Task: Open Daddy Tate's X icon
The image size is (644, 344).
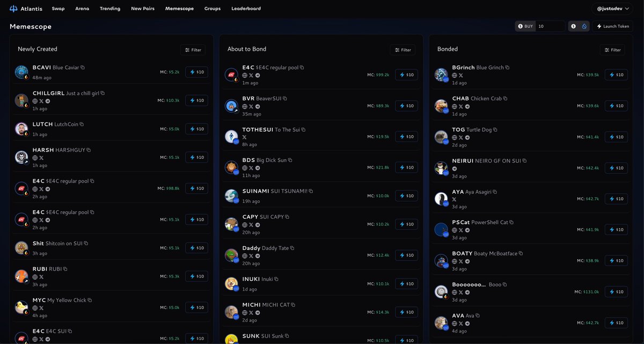Action: (251, 256)
